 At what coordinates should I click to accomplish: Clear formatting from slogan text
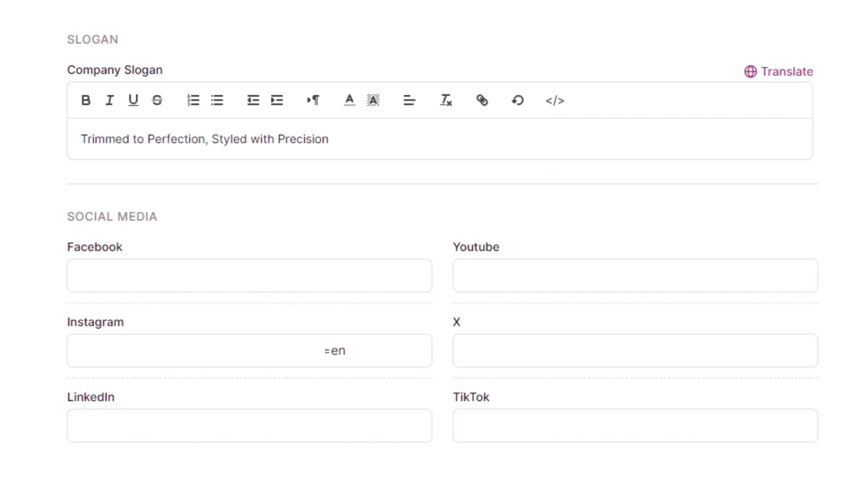coord(446,100)
